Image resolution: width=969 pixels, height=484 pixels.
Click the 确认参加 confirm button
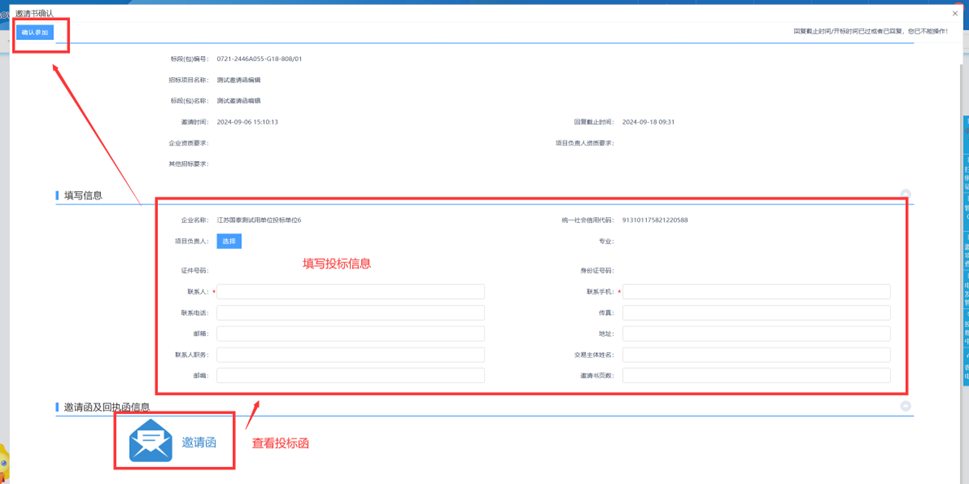[35, 33]
